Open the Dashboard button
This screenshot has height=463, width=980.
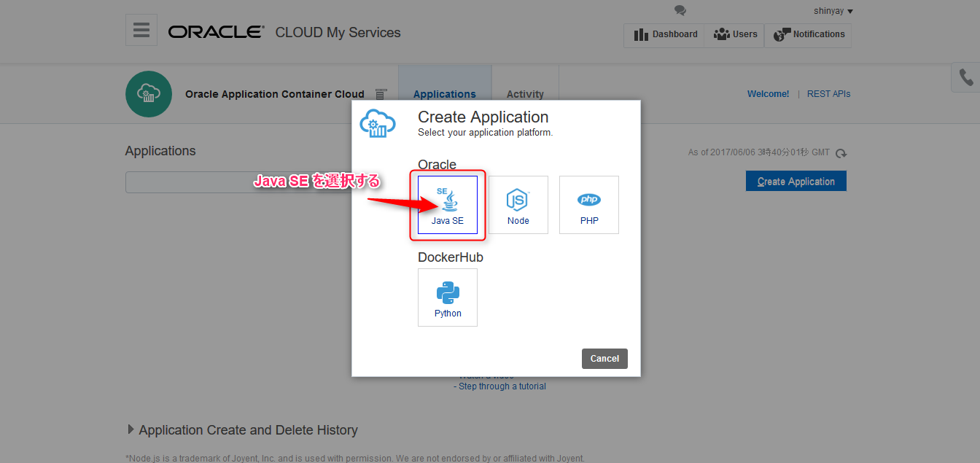(664, 35)
